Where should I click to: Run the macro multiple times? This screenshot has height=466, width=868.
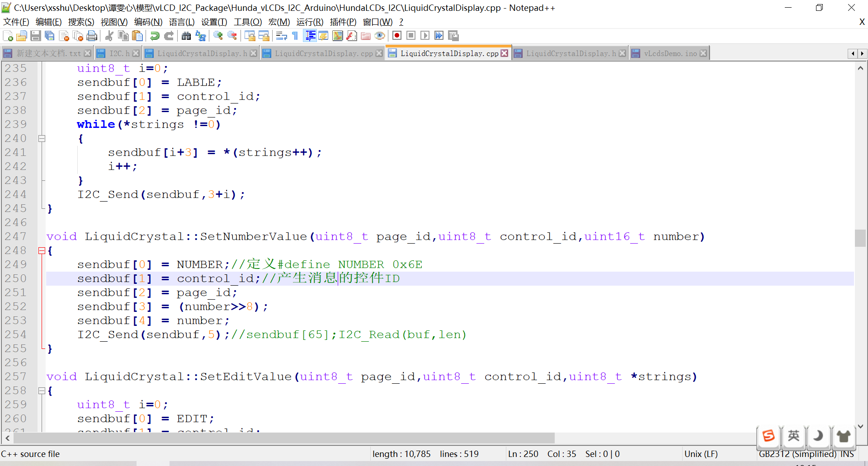439,36
